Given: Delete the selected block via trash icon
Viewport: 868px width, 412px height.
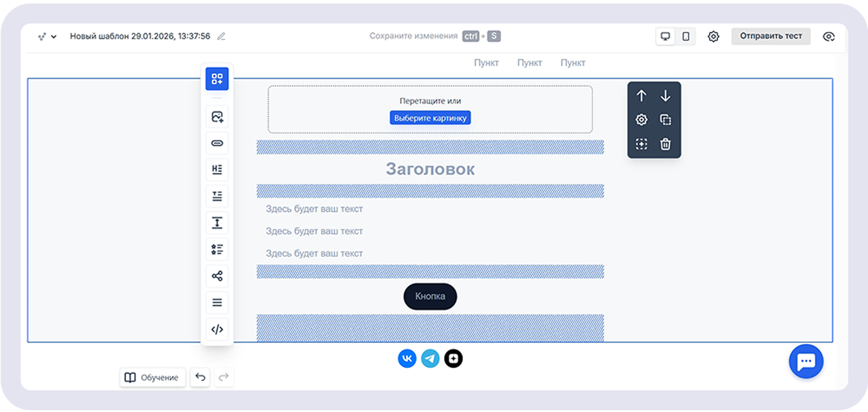Looking at the screenshot, I should point(666,144).
